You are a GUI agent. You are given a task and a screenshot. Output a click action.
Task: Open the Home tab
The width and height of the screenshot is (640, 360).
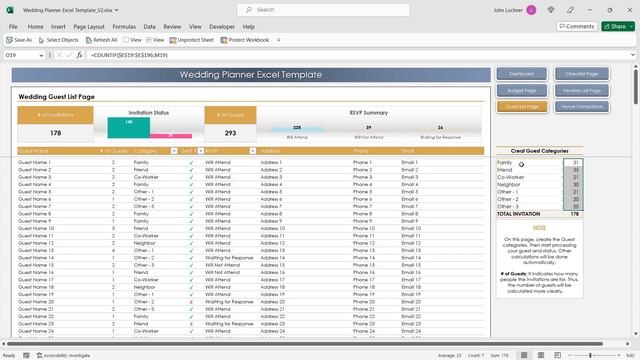[x=36, y=27]
